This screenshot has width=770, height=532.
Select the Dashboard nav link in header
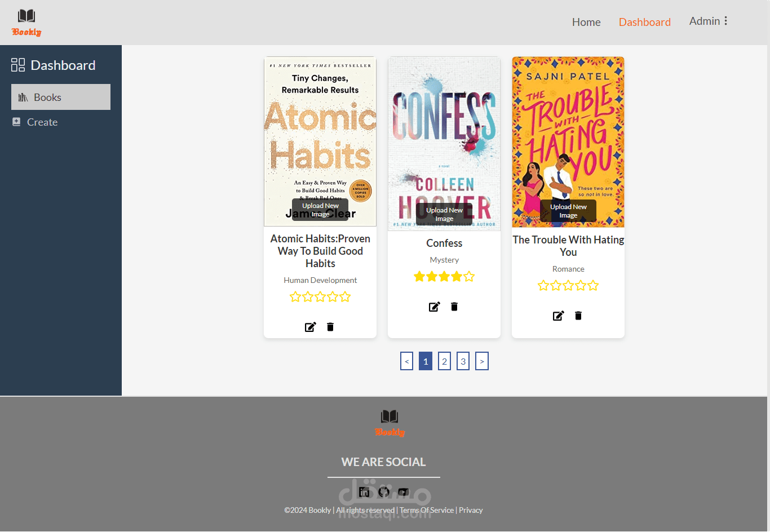tap(645, 22)
